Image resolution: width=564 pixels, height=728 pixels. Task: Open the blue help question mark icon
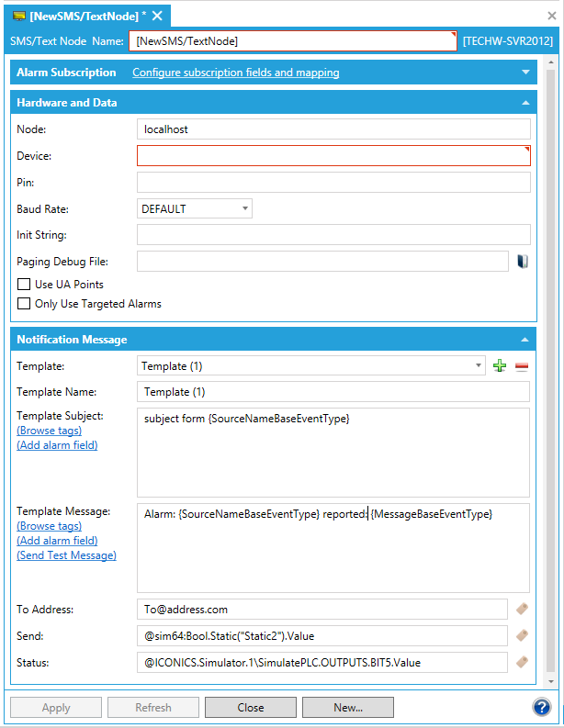point(541,707)
